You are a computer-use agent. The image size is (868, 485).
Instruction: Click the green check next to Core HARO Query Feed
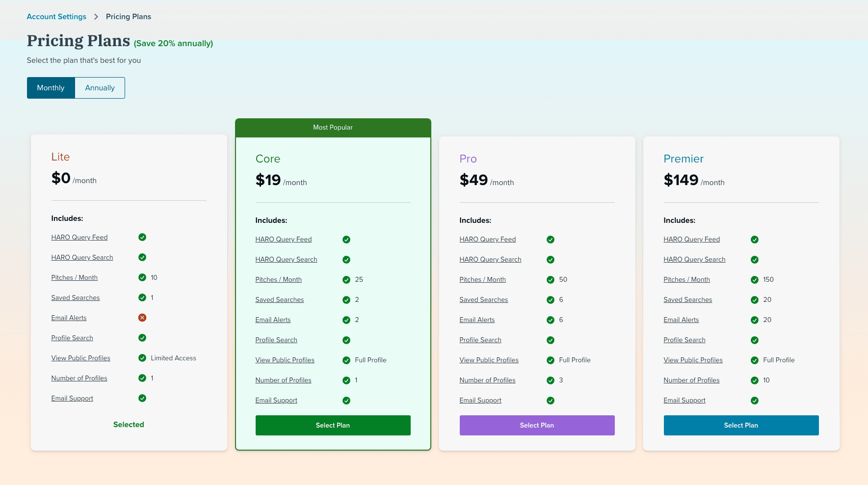(x=346, y=240)
